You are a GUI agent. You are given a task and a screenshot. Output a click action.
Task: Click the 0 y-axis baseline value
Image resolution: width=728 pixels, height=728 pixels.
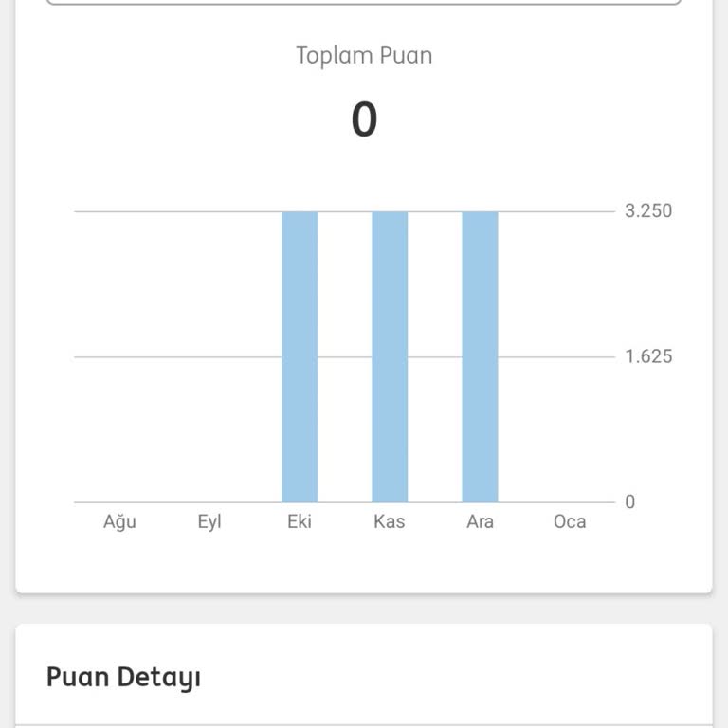(x=629, y=502)
